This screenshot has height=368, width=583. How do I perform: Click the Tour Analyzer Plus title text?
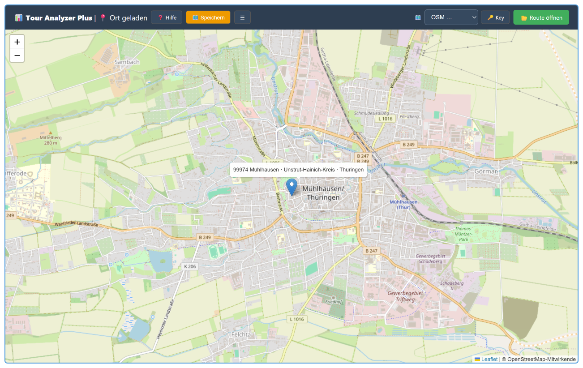coord(59,17)
